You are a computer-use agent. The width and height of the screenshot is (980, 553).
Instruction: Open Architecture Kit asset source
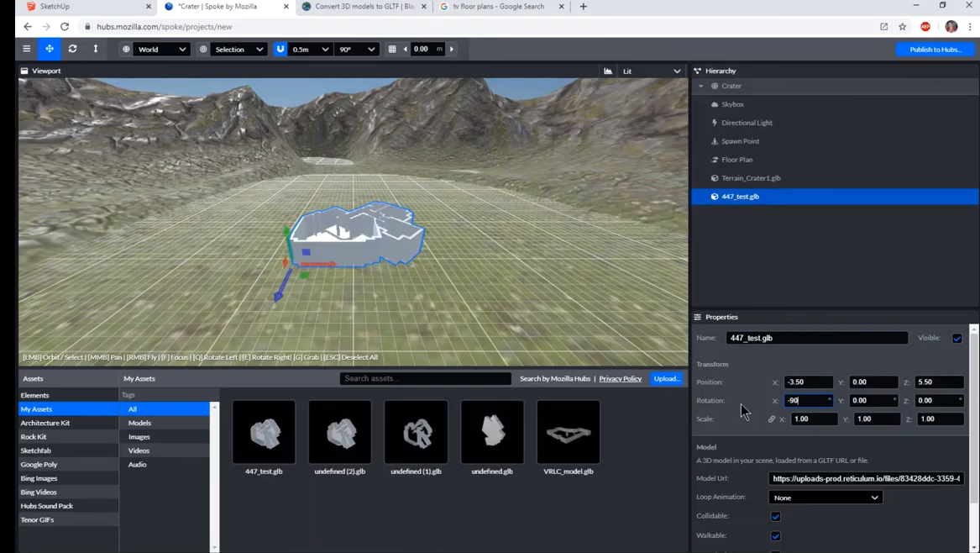[68, 423]
